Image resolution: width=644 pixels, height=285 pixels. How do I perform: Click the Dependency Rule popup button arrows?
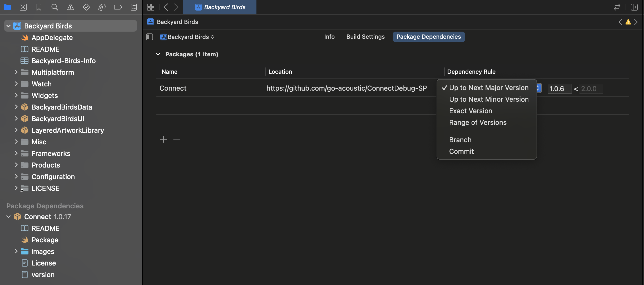coord(539,88)
